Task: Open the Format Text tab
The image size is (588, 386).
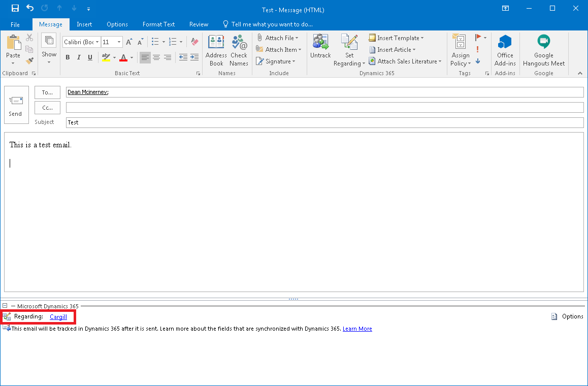Action: tap(158, 24)
